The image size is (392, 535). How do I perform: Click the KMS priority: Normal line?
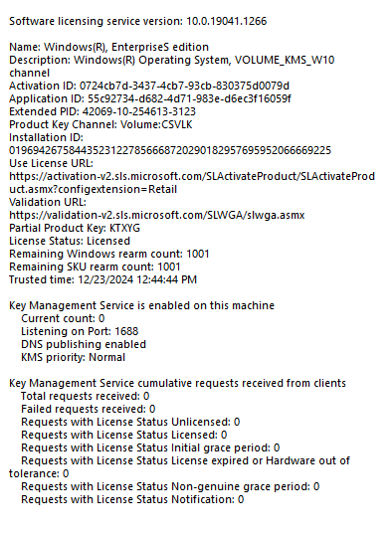coord(73,357)
